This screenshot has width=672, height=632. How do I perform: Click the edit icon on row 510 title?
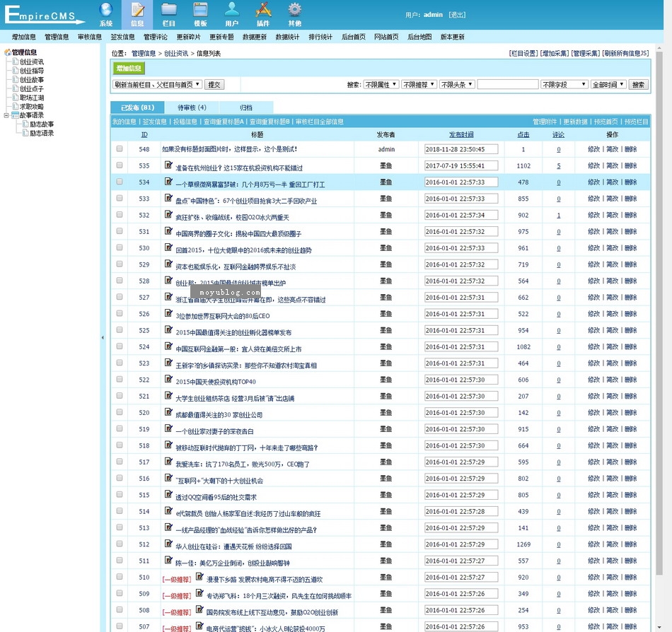[199, 576]
